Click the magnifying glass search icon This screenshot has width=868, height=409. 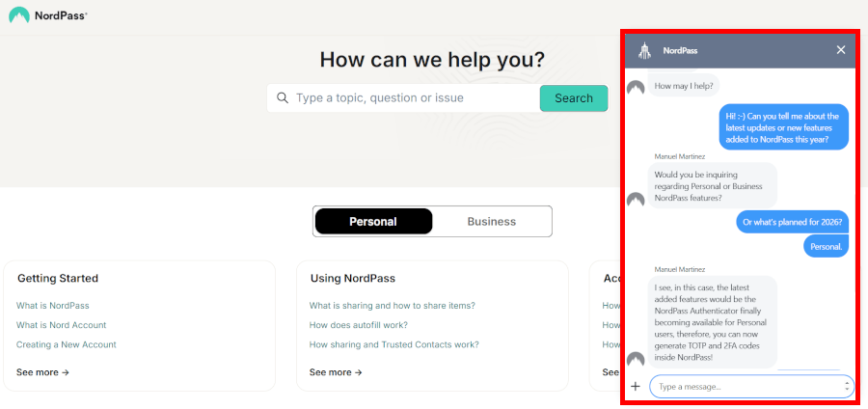[x=283, y=97]
